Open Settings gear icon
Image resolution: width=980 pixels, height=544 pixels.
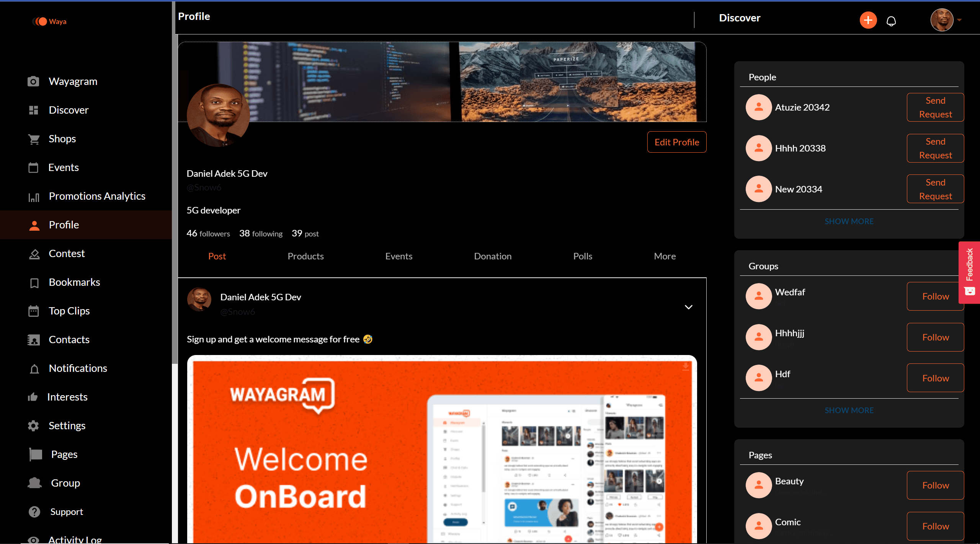(x=33, y=425)
